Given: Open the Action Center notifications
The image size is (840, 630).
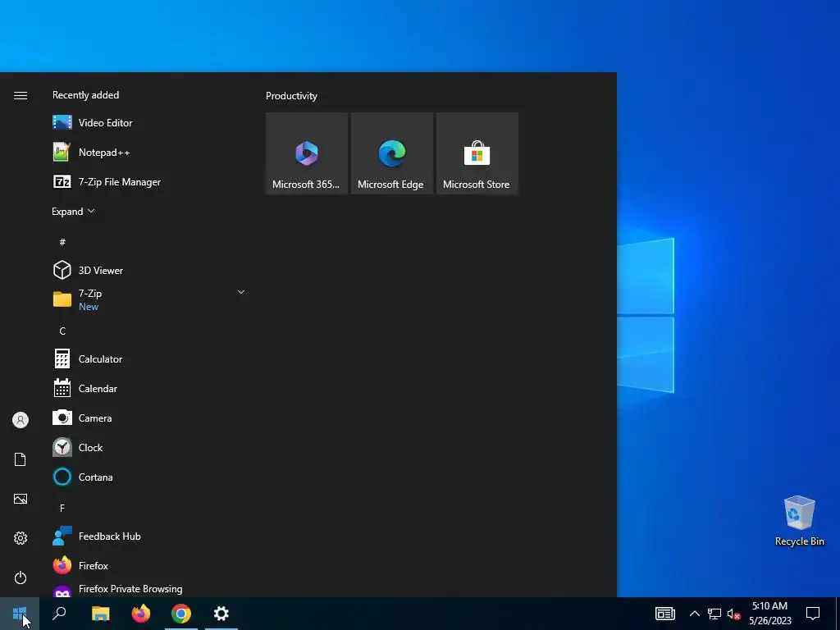Looking at the screenshot, I should (813, 614).
